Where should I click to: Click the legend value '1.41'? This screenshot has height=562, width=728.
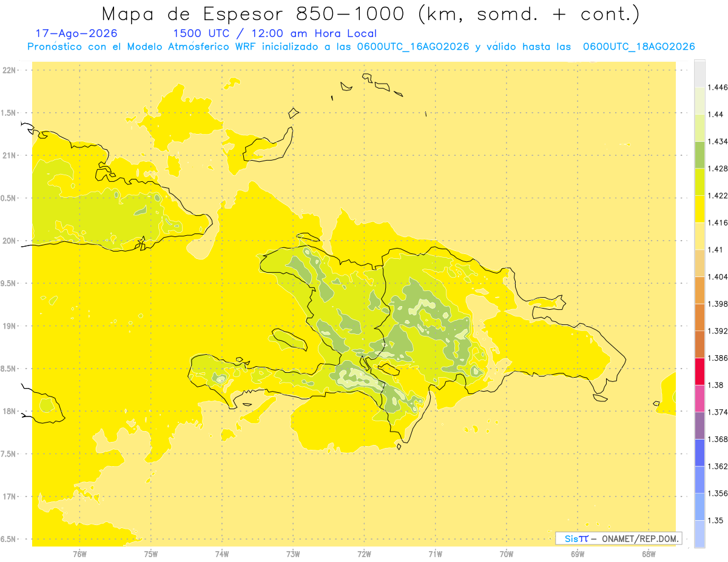click(716, 250)
